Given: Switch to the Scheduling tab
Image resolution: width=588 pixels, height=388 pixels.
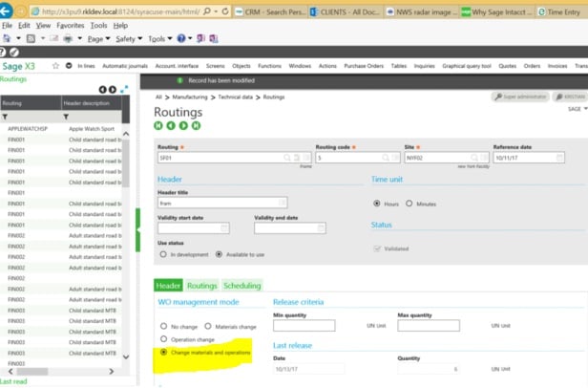Looking at the screenshot, I should pyautogui.click(x=241, y=286).
